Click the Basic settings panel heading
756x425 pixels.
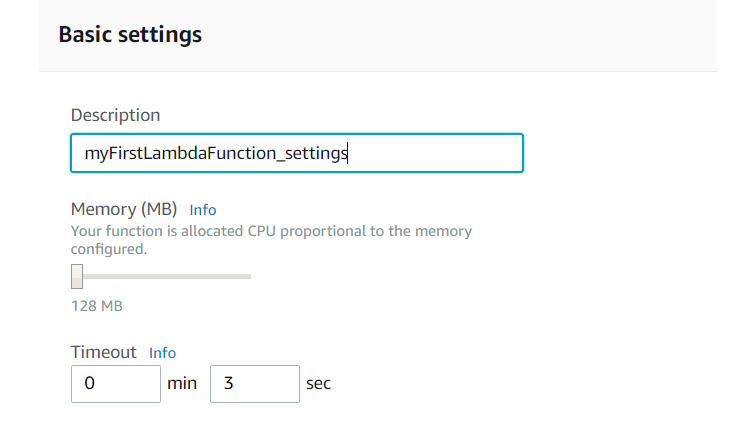tap(130, 35)
